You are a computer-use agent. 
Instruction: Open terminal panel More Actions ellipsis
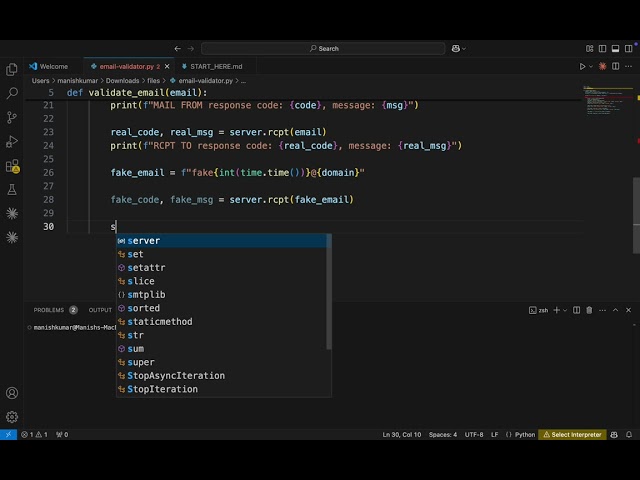(602, 310)
